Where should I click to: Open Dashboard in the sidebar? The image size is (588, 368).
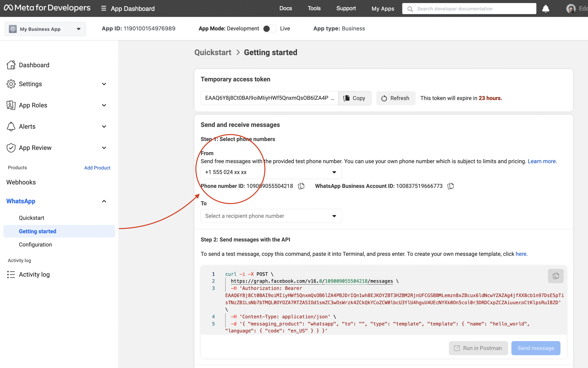point(34,65)
